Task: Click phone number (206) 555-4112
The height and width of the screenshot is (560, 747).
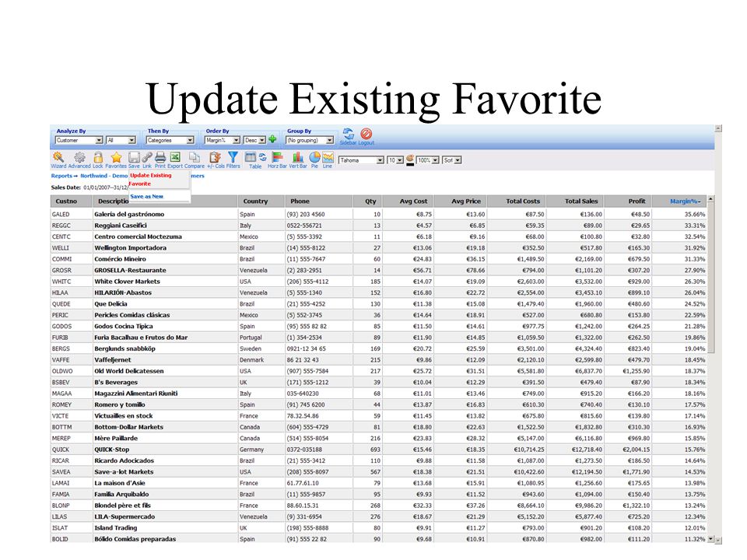Action: pos(308,282)
